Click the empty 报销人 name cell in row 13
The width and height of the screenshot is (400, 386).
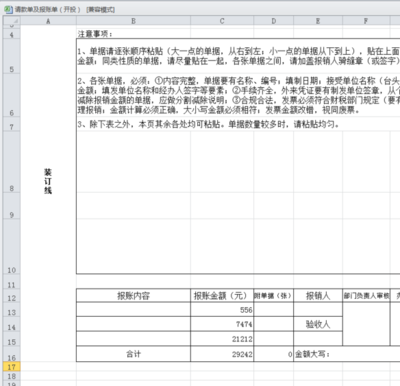(318, 310)
